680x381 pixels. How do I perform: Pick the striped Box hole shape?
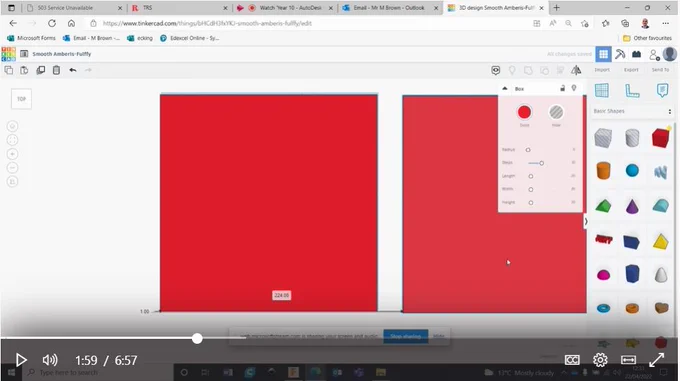[x=603, y=138]
